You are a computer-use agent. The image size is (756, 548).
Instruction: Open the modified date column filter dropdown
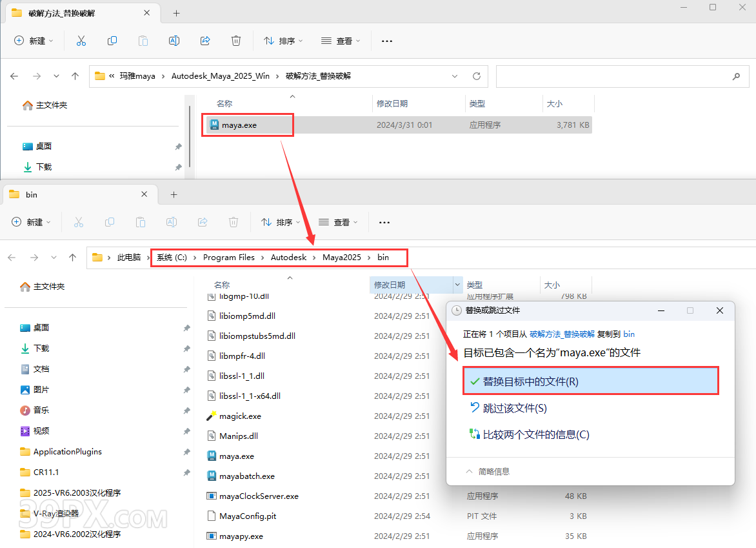point(457,285)
